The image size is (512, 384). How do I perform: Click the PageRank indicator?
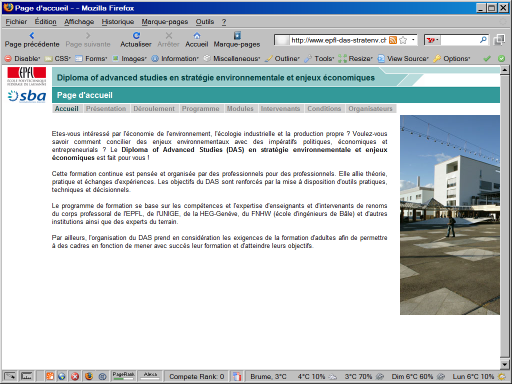pyautogui.click(x=123, y=376)
